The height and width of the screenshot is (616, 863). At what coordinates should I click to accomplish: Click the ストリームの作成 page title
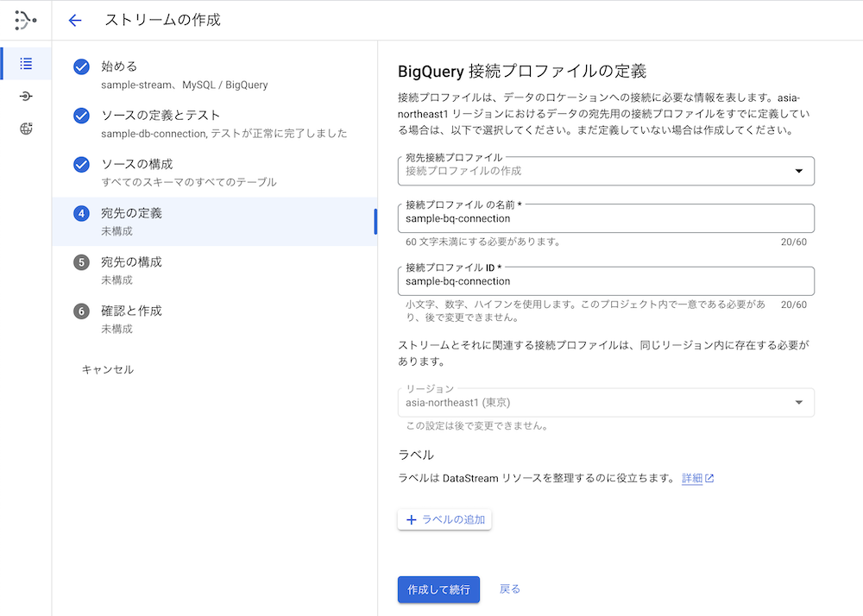(x=163, y=21)
